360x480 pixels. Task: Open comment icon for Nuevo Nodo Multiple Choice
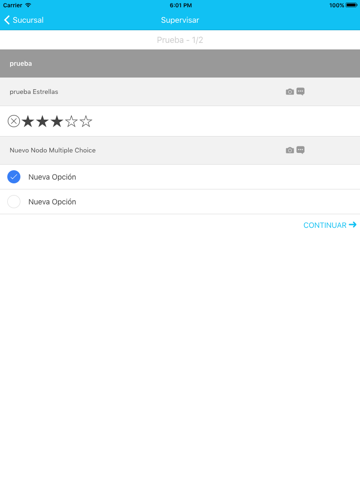[x=300, y=150]
